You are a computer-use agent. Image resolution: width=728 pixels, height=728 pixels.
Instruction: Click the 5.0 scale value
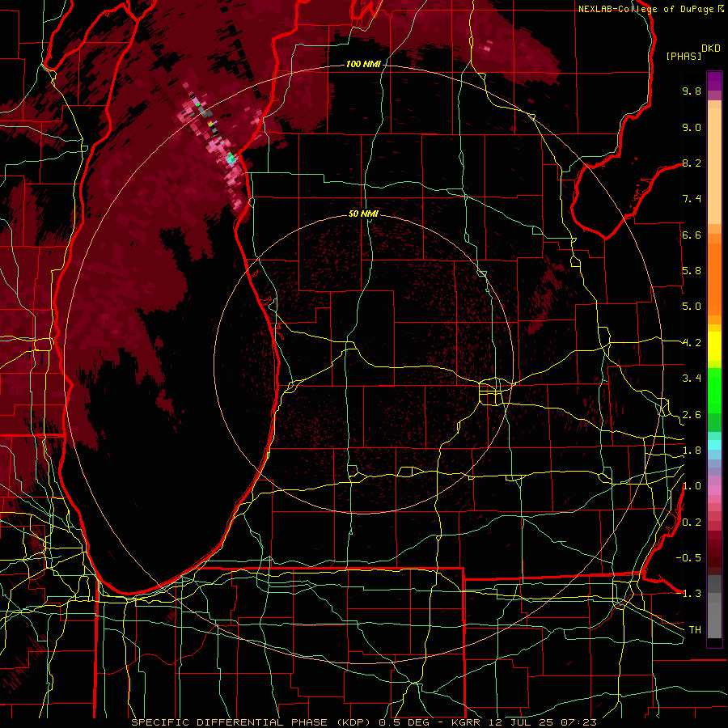(x=692, y=307)
